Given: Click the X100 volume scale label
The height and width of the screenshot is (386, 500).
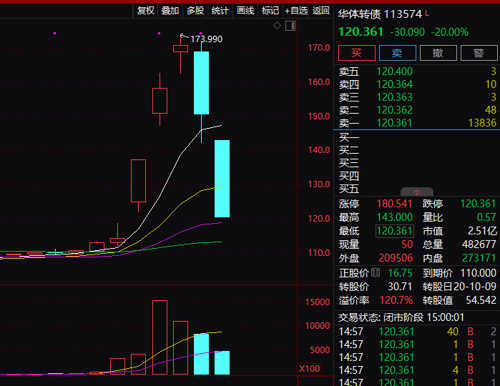Looking at the screenshot, I should point(309,369).
